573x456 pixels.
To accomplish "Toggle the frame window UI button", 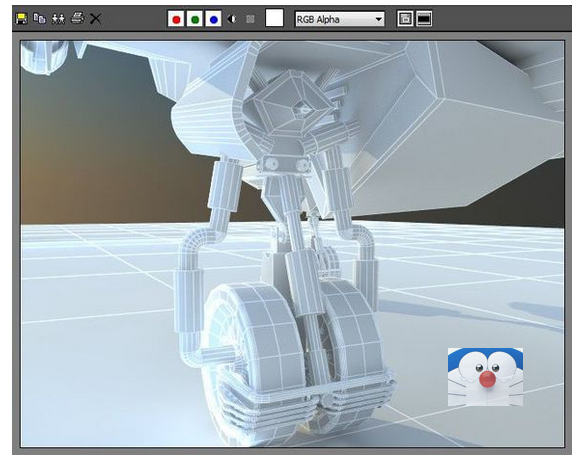I will 424,19.
